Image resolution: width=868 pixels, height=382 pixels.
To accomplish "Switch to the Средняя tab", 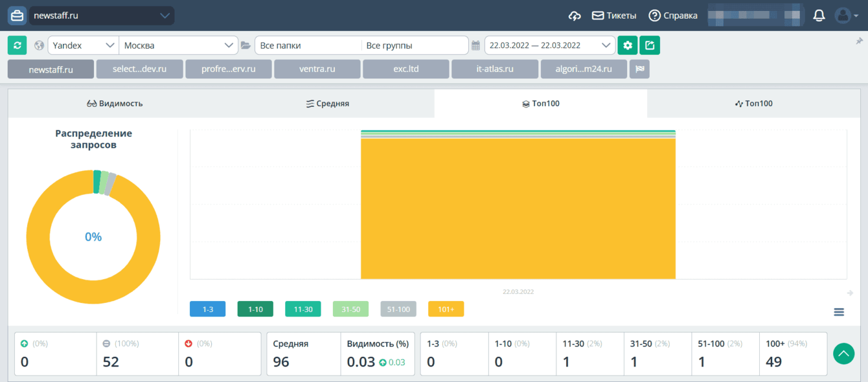I will (x=328, y=104).
